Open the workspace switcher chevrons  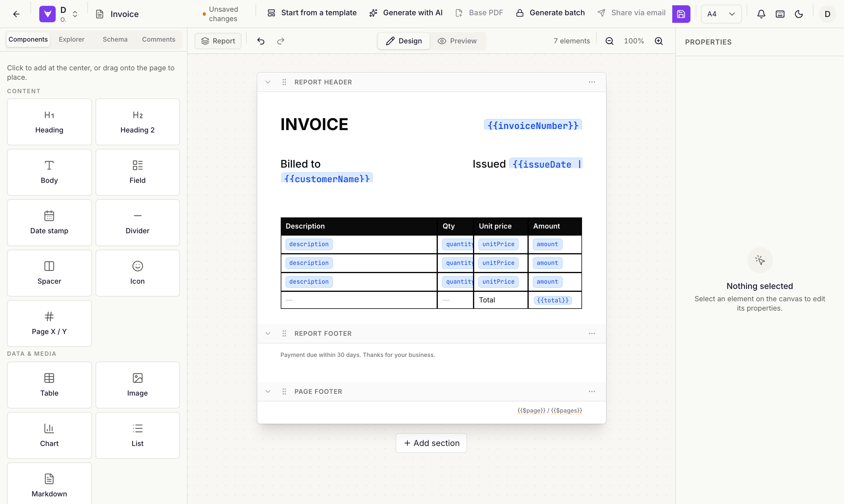click(x=75, y=14)
